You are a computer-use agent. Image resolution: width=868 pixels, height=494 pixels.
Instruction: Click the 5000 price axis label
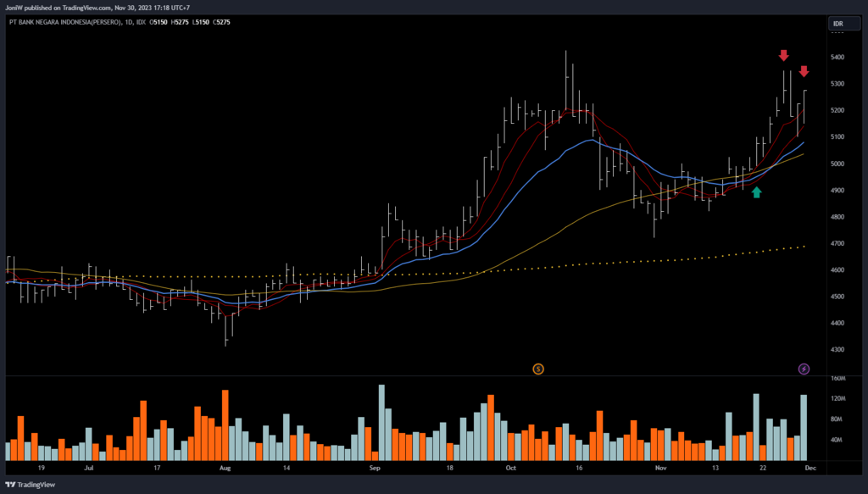tap(838, 164)
